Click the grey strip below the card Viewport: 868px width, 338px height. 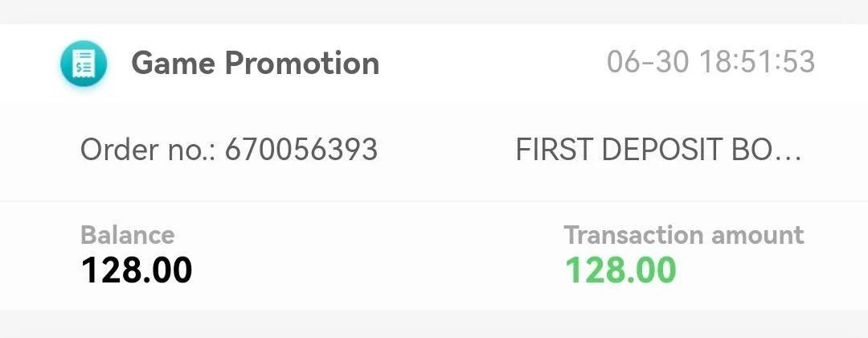point(434,324)
